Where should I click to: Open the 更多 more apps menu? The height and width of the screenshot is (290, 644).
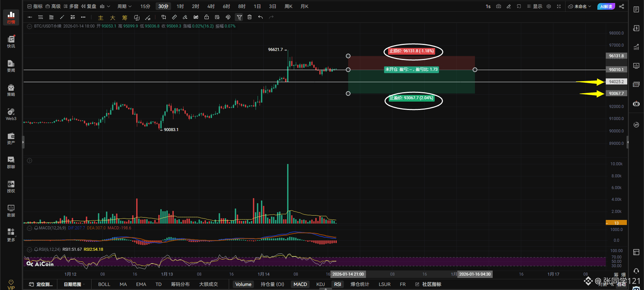(11, 235)
